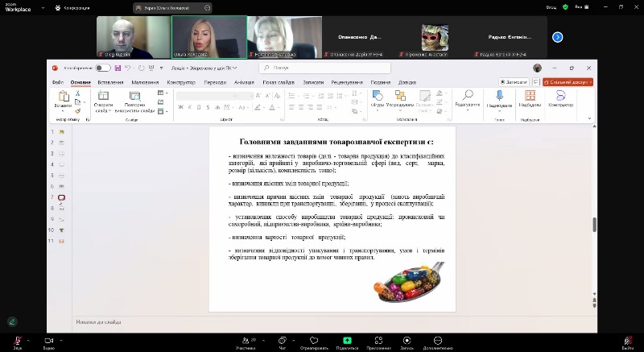Click the green share screen icon
The height and width of the screenshot is (352, 644).
click(x=347, y=339)
